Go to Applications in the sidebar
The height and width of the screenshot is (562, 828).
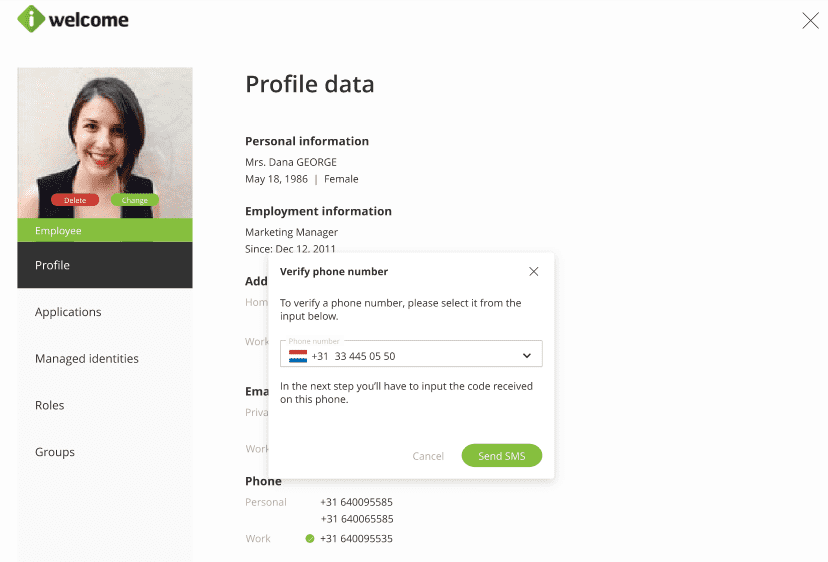tap(68, 312)
